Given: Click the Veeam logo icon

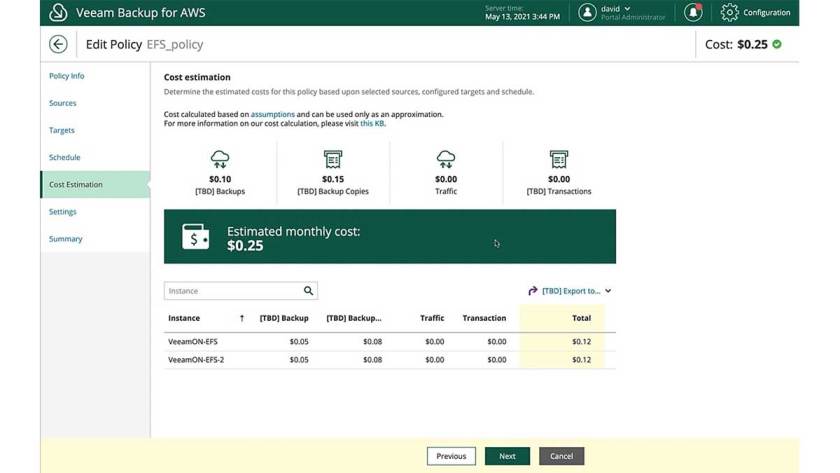Looking at the screenshot, I should (x=58, y=12).
